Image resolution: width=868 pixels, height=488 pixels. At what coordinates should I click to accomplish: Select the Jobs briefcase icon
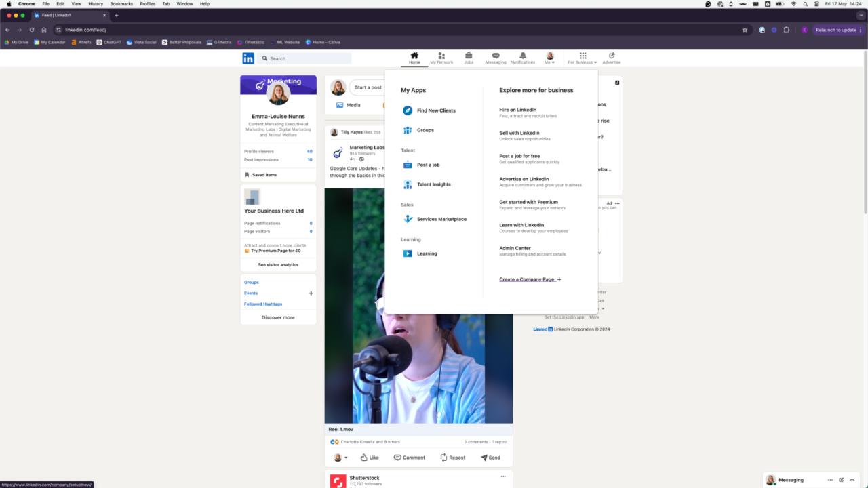click(x=469, y=57)
